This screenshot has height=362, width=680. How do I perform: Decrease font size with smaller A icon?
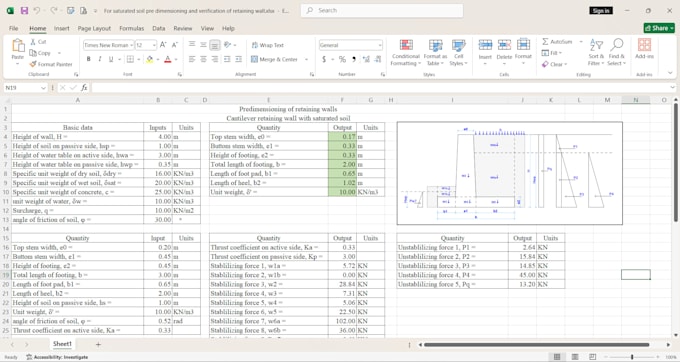click(175, 45)
